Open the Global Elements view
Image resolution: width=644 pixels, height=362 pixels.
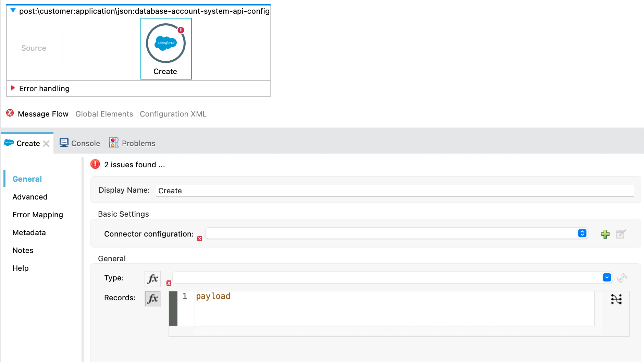pyautogui.click(x=104, y=114)
